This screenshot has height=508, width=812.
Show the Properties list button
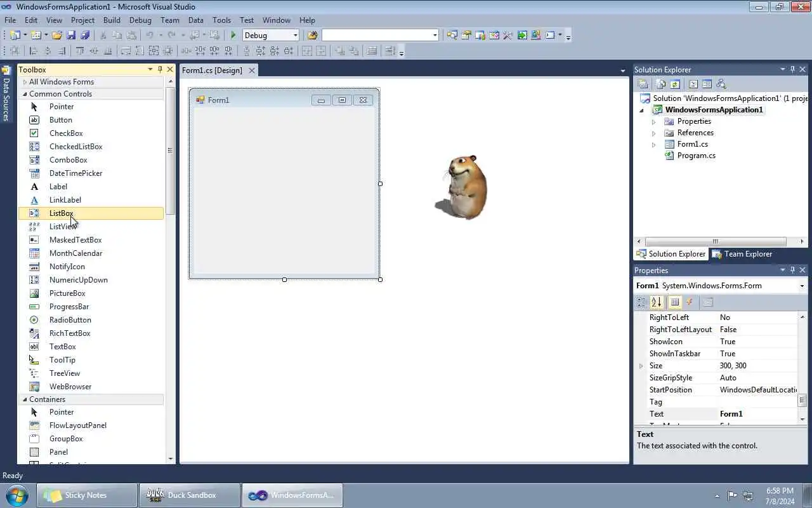click(675, 302)
